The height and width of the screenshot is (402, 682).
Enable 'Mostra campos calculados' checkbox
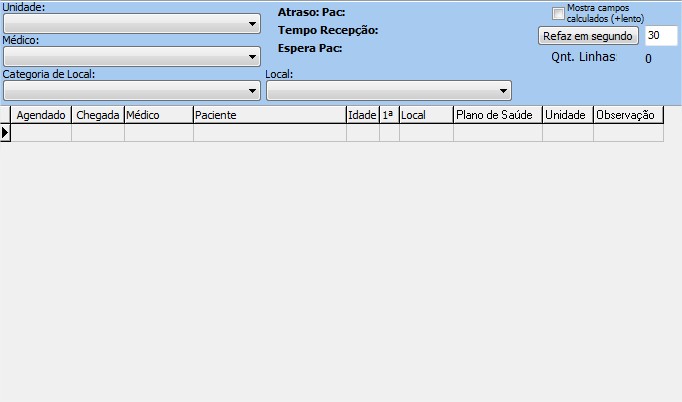[559, 13]
